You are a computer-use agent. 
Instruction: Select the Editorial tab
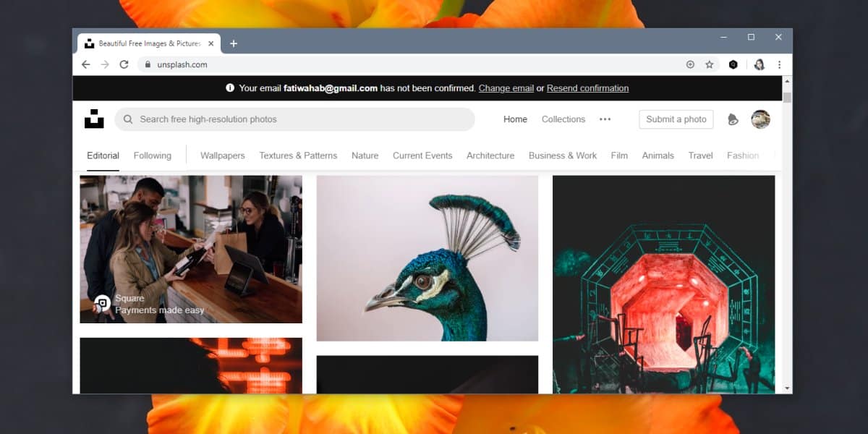(x=103, y=155)
